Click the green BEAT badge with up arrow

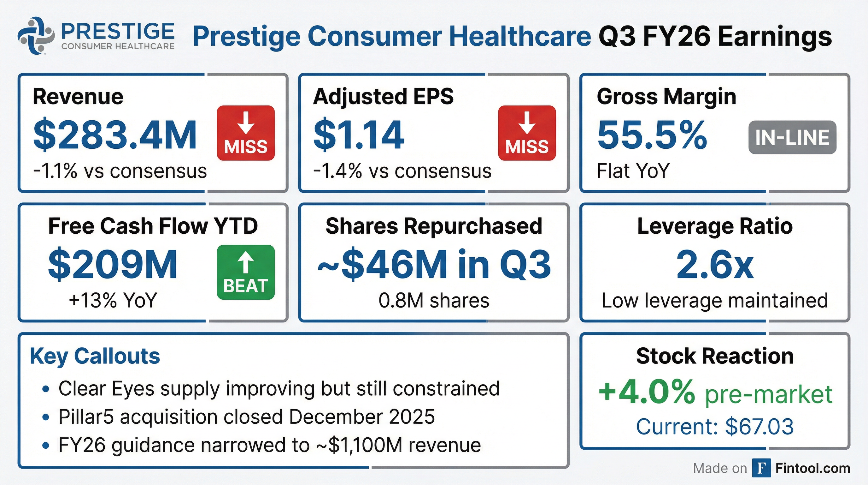[x=246, y=272]
